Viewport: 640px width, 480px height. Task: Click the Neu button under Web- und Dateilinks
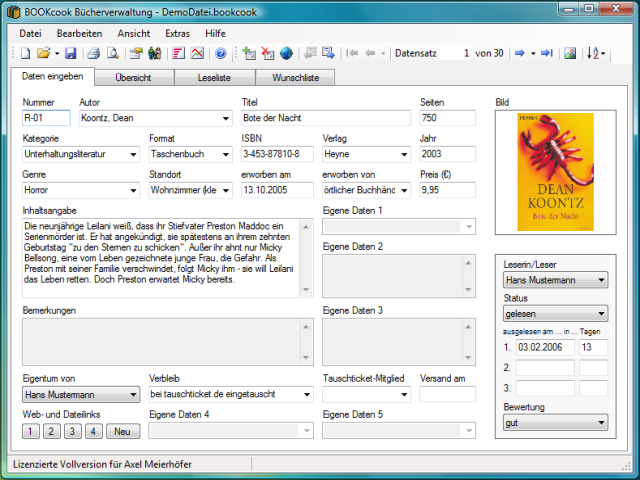pyautogui.click(x=122, y=431)
